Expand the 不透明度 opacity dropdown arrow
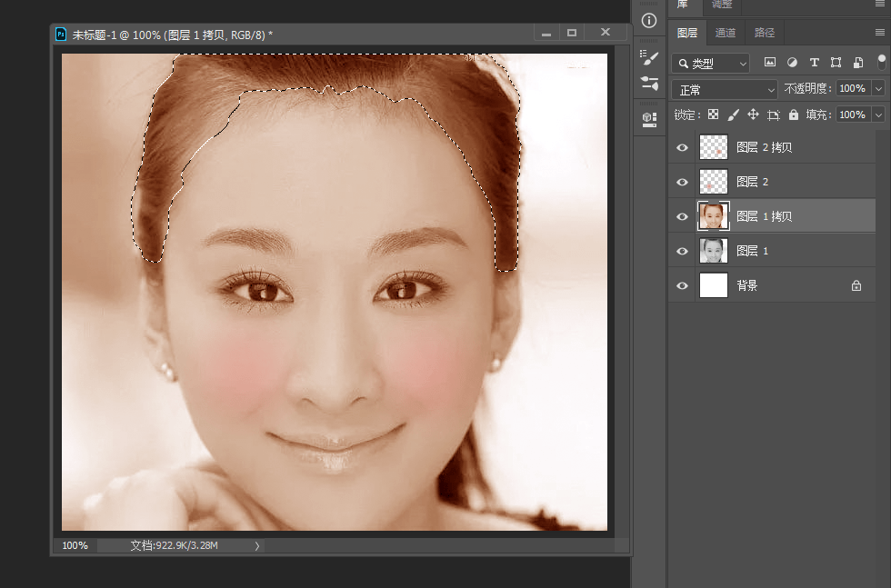 point(878,89)
